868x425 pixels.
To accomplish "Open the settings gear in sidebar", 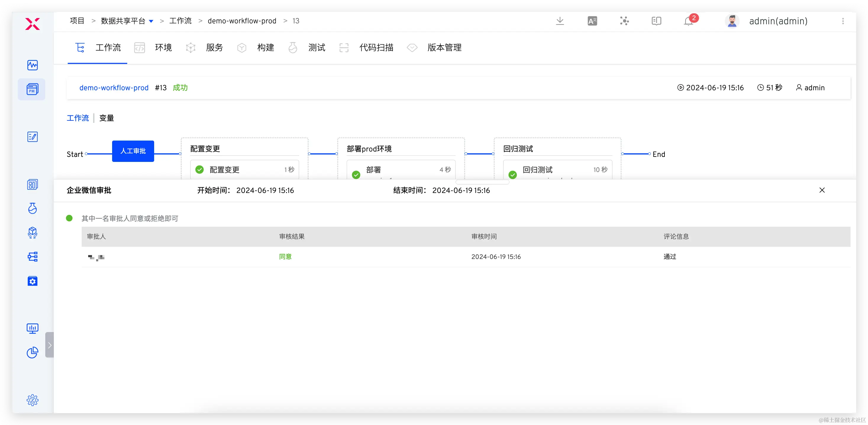I will coord(32,400).
